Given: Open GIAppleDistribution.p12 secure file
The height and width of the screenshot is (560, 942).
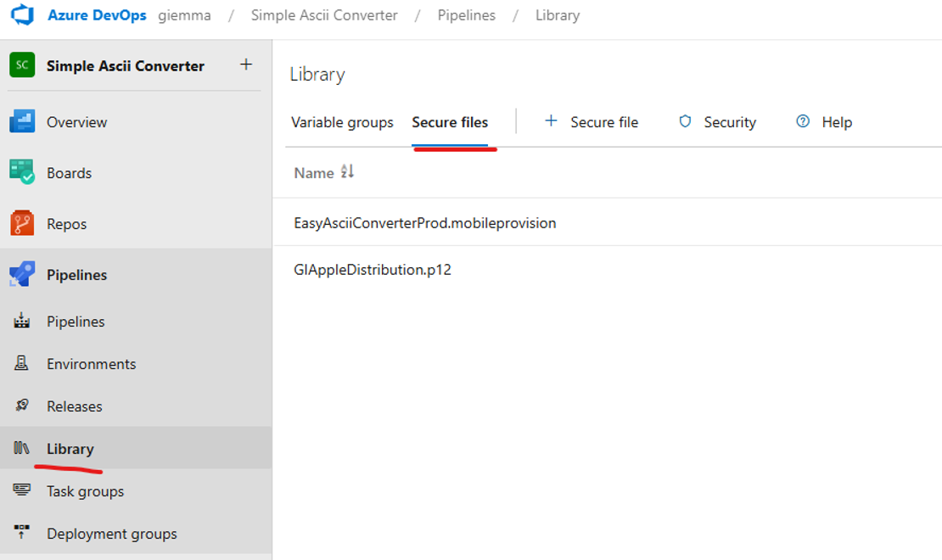Looking at the screenshot, I should 372,270.
